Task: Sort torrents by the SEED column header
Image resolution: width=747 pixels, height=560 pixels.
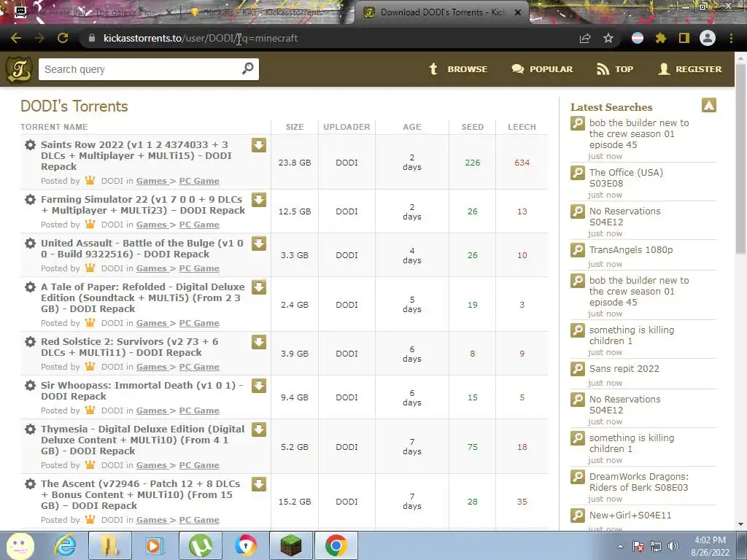Action: pos(473,127)
